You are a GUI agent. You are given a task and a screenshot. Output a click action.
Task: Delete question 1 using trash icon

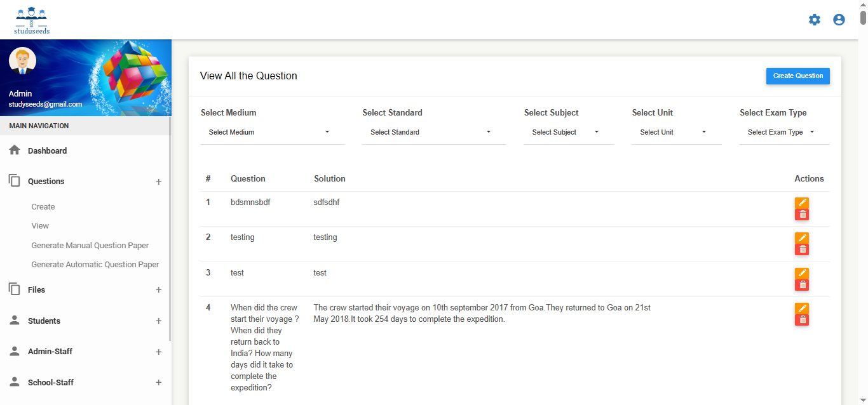click(x=802, y=215)
